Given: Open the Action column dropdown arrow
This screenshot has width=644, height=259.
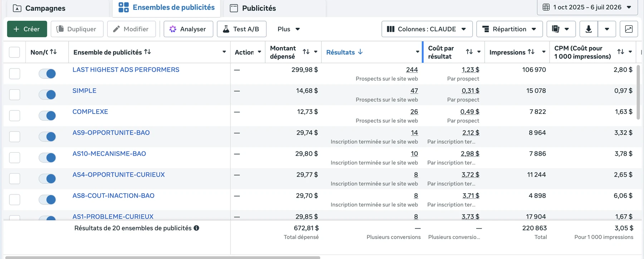Looking at the screenshot, I should pos(259,52).
